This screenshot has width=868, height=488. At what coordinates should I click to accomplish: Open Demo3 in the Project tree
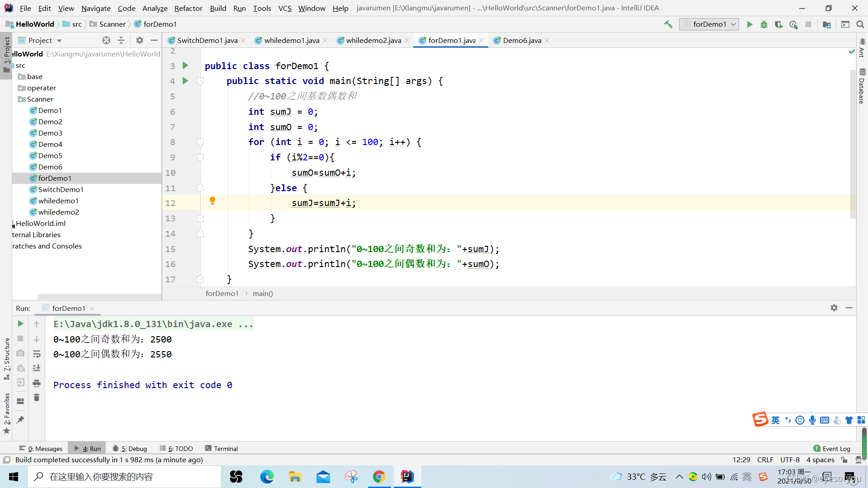50,133
